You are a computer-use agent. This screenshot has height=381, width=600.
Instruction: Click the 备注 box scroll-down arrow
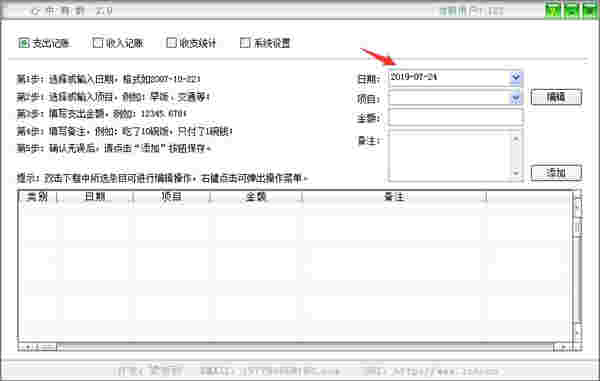click(516, 173)
